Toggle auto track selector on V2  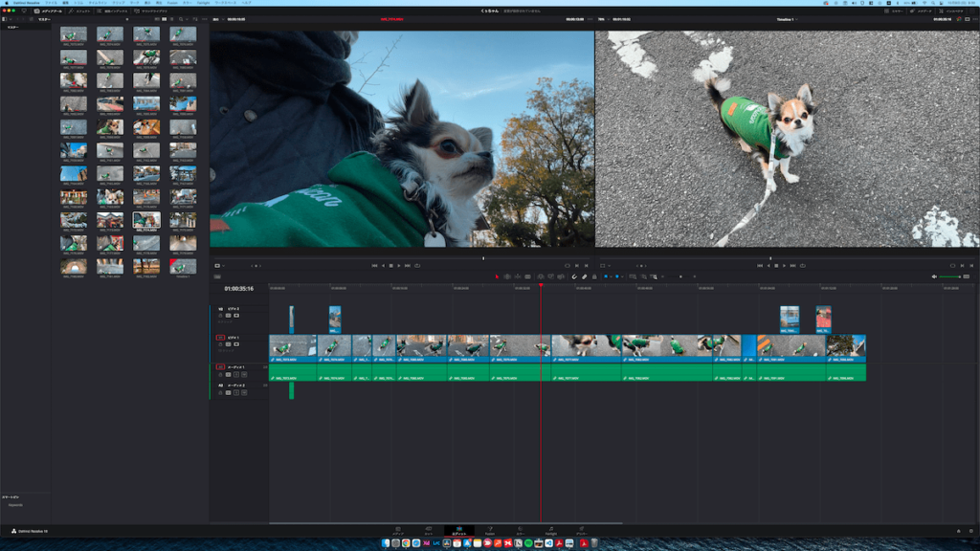pos(228,316)
